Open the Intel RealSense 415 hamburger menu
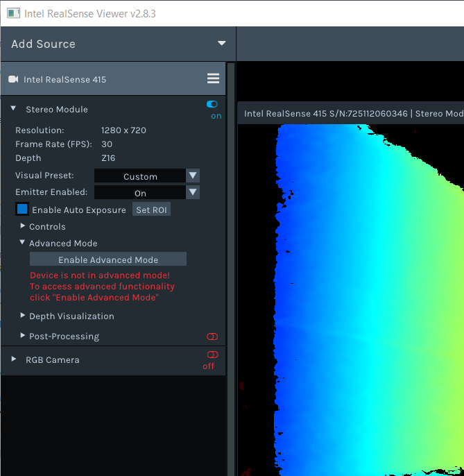Viewport: 464px width, 476px height. pyautogui.click(x=213, y=78)
